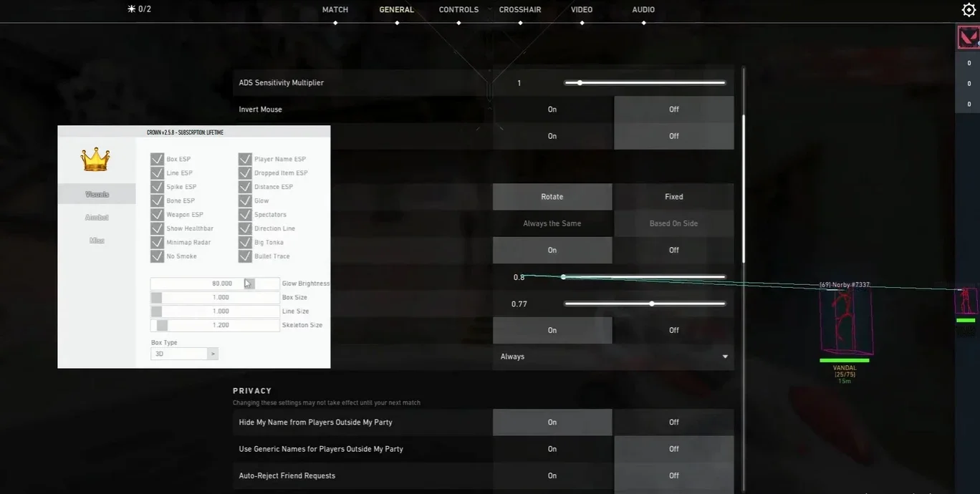Click the Line Size slider
The height and width of the screenshot is (494, 980).
215,311
